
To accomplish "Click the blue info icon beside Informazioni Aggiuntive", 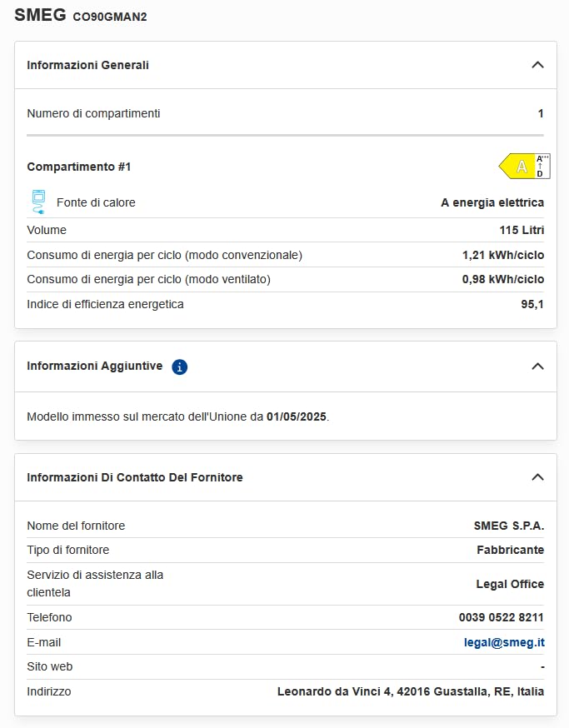I will (x=180, y=366).
